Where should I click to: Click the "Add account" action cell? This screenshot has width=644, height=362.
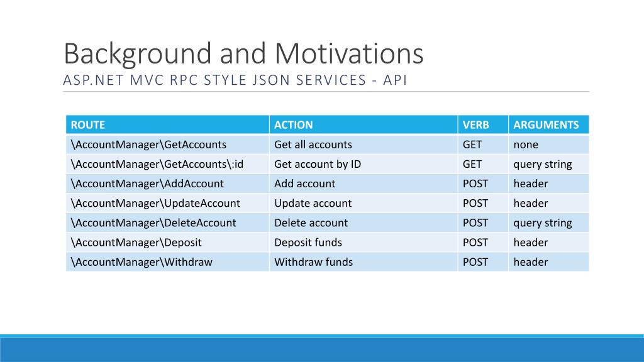[364, 184]
